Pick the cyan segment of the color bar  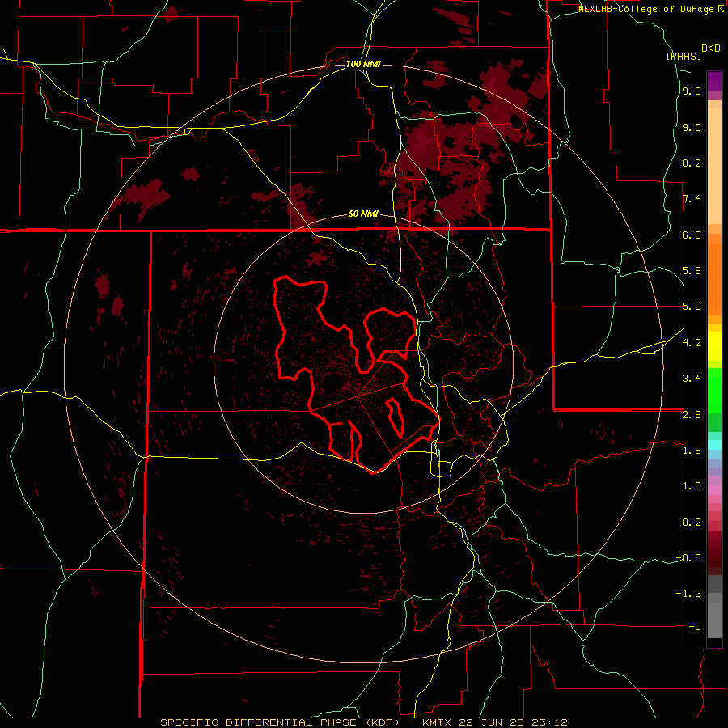point(714,445)
